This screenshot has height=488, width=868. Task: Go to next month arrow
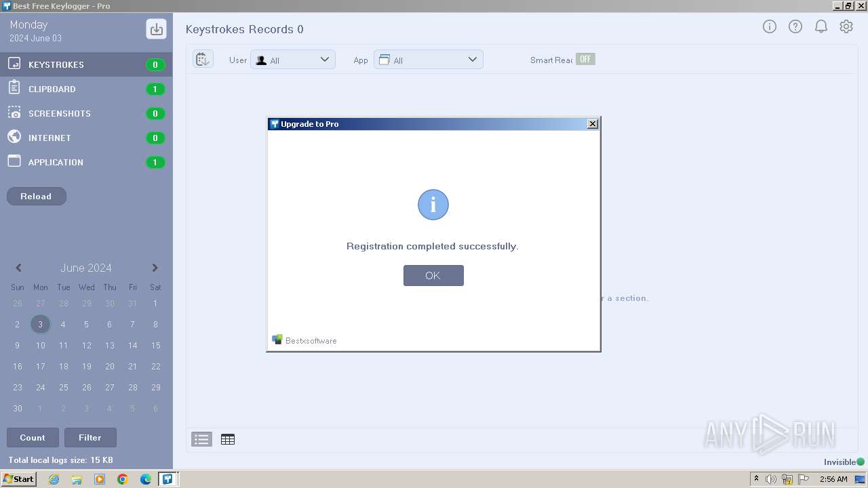click(155, 268)
